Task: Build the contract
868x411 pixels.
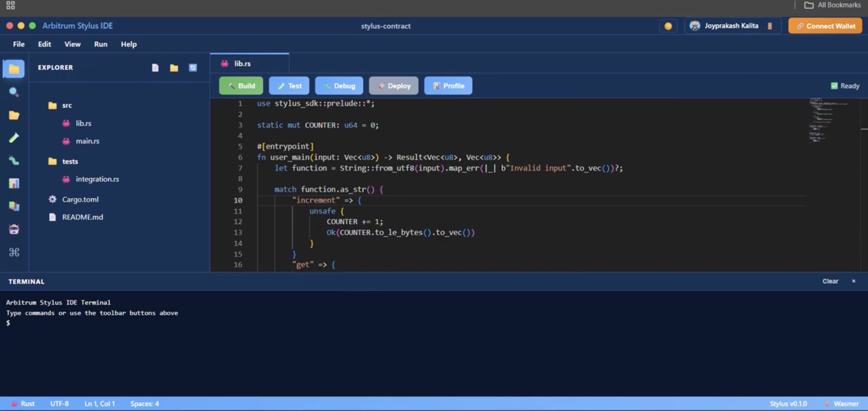Action: coord(241,86)
